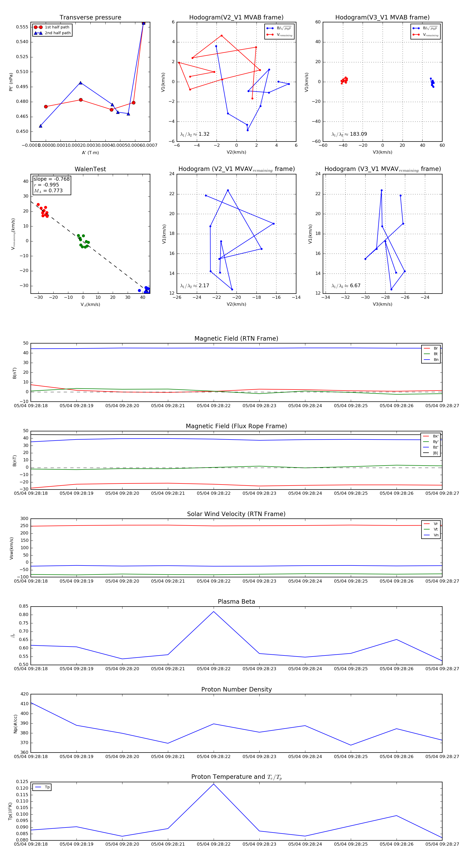Screen dimensions: 473x868
Task: Click the 'Magnetic Field (RTN Frame)' title
Action: pyautogui.click(x=236, y=339)
